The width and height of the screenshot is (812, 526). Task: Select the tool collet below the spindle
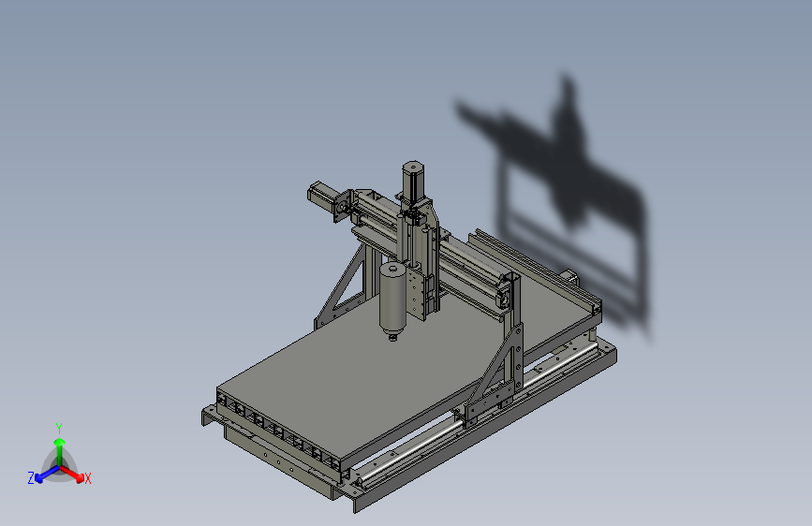(x=393, y=337)
